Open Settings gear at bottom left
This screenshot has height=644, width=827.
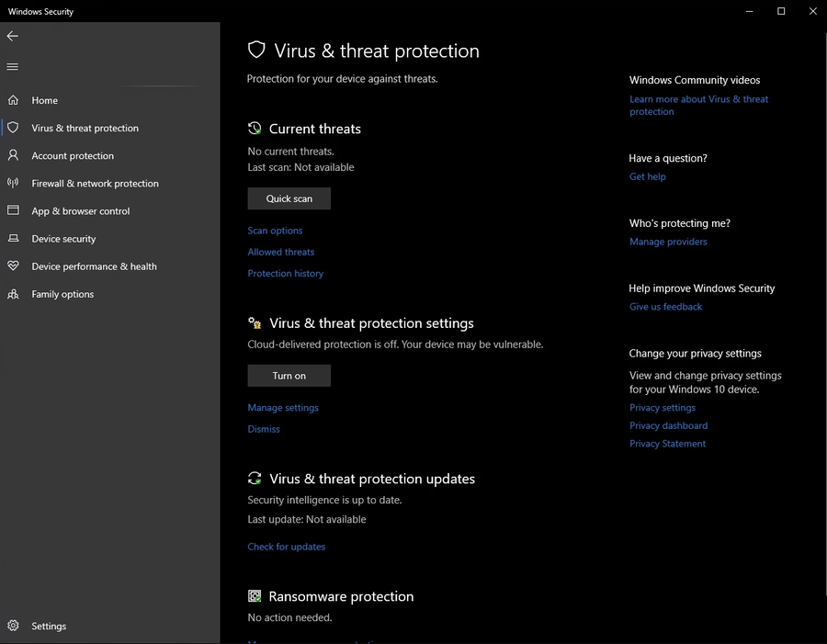coord(13,626)
